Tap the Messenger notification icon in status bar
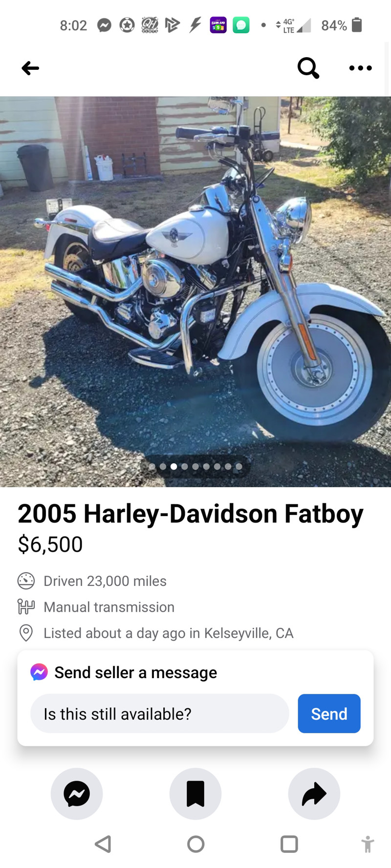Screen dimensions: 391x868 pos(104,25)
